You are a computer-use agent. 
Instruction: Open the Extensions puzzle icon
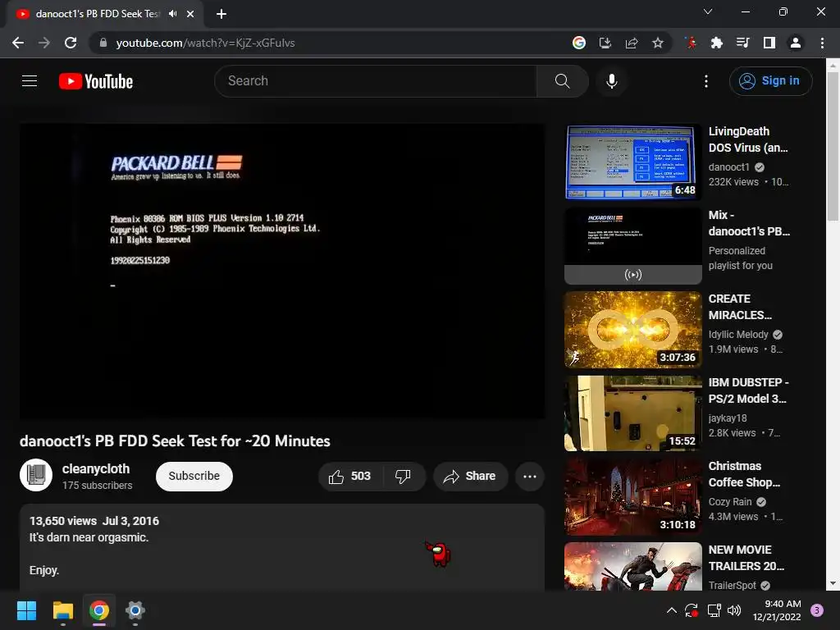[x=716, y=43]
